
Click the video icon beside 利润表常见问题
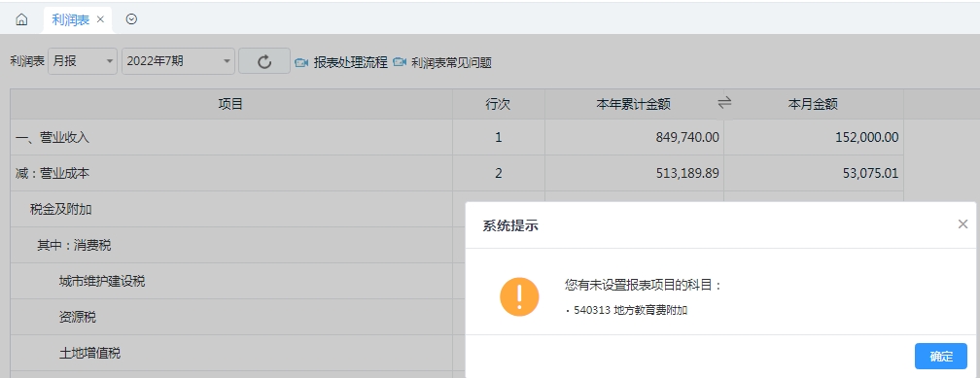coord(400,62)
